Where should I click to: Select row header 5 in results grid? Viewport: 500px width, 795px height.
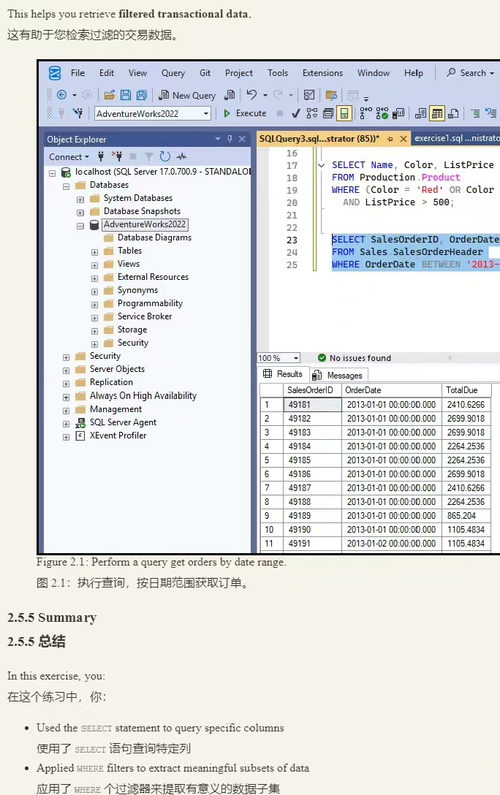pos(271,460)
